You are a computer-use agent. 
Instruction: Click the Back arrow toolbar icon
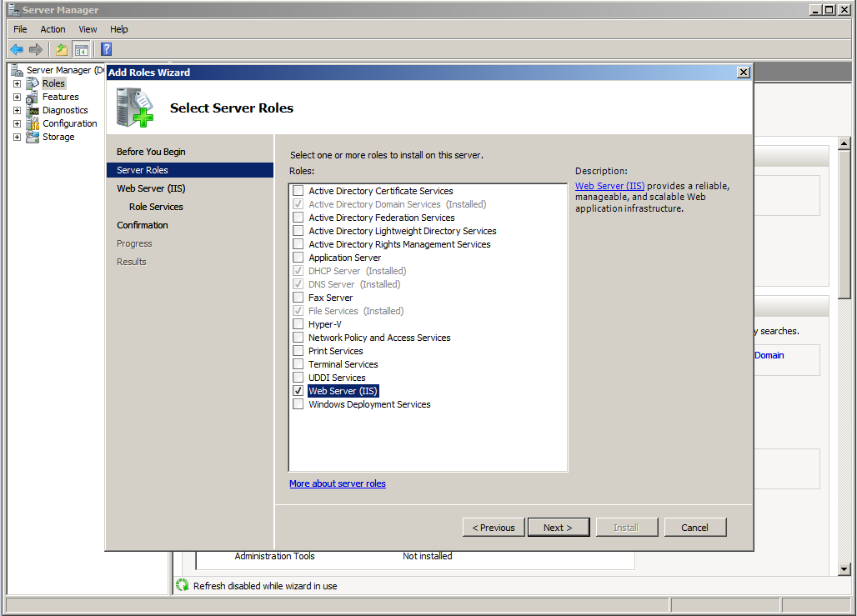coord(17,50)
